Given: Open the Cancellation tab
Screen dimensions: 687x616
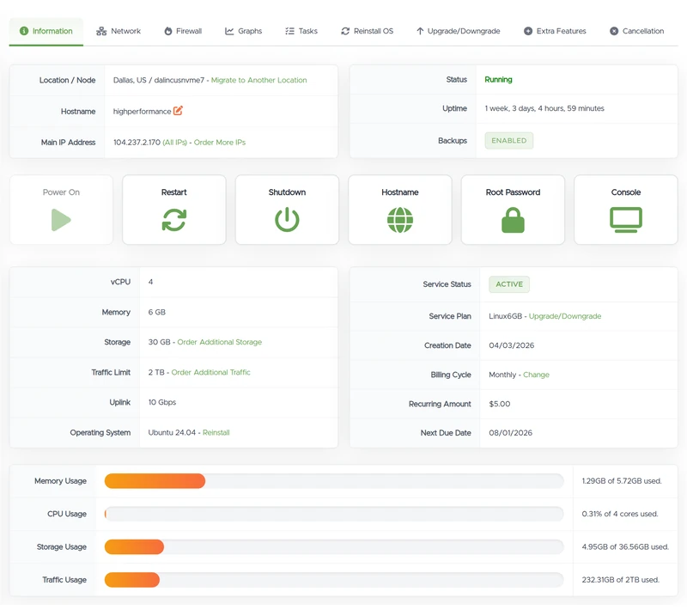Looking at the screenshot, I should [636, 31].
